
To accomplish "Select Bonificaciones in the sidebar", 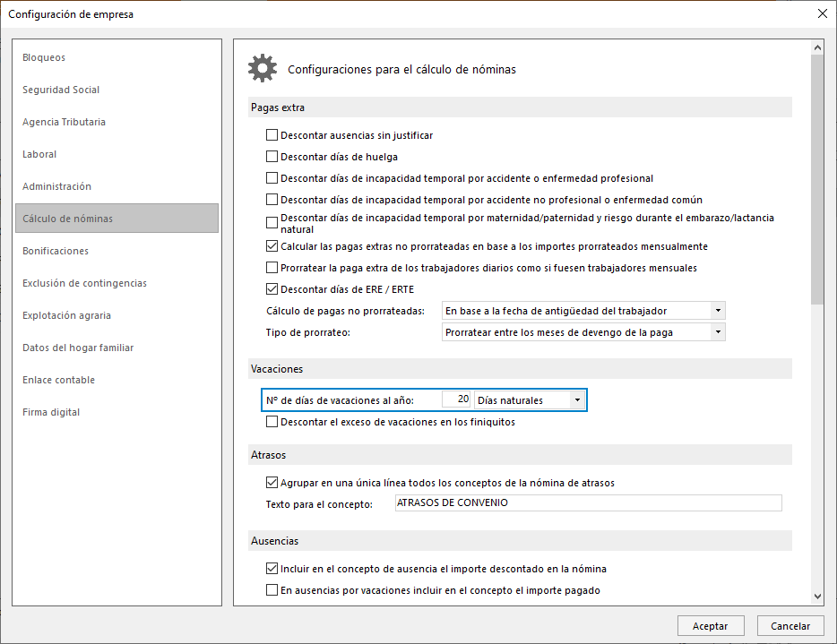I will [x=56, y=251].
